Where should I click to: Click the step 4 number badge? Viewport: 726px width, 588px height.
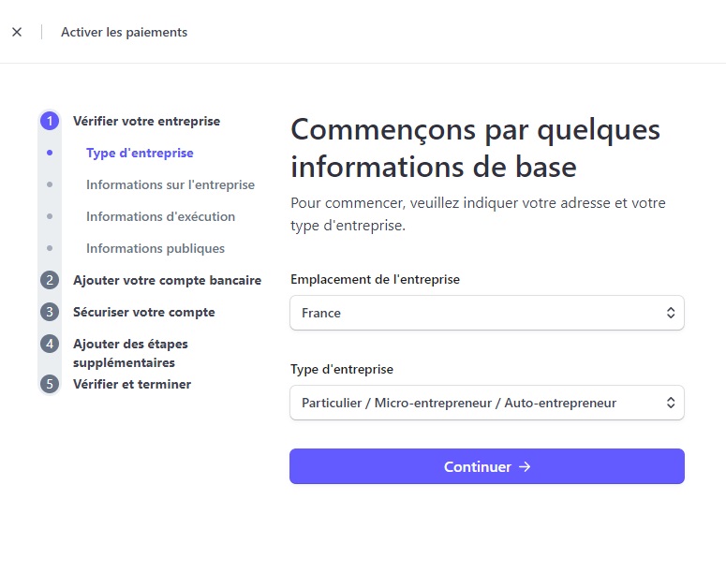pyautogui.click(x=50, y=344)
